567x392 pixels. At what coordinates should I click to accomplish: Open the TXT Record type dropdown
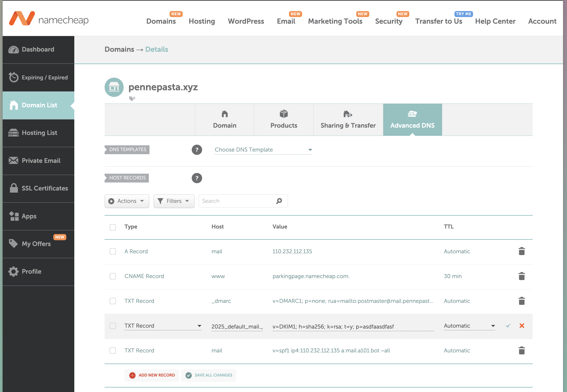(x=163, y=326)
